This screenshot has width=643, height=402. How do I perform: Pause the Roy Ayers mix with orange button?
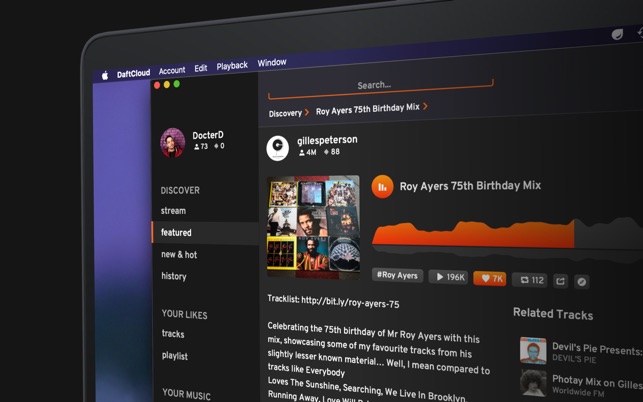(382, 187)
